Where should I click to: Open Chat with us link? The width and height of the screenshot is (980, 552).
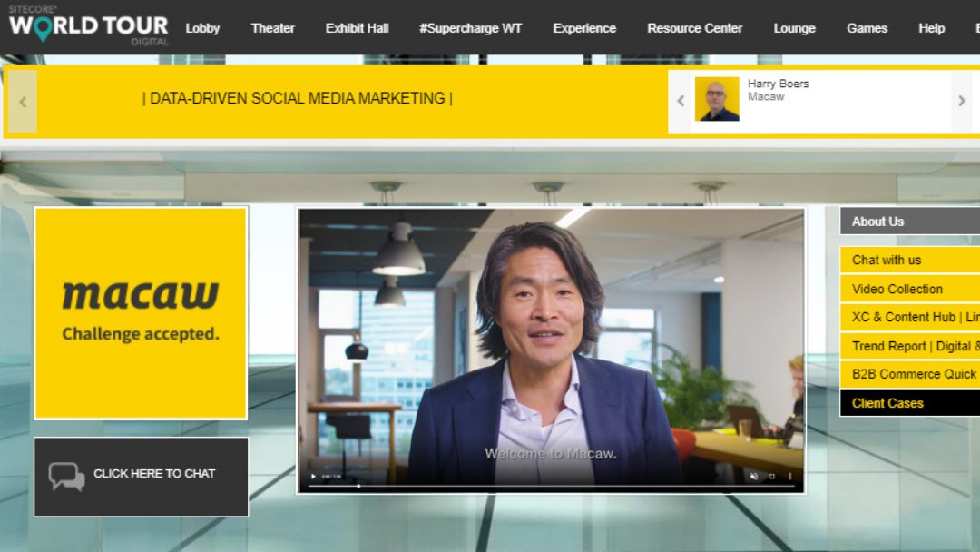click(910, 260)
